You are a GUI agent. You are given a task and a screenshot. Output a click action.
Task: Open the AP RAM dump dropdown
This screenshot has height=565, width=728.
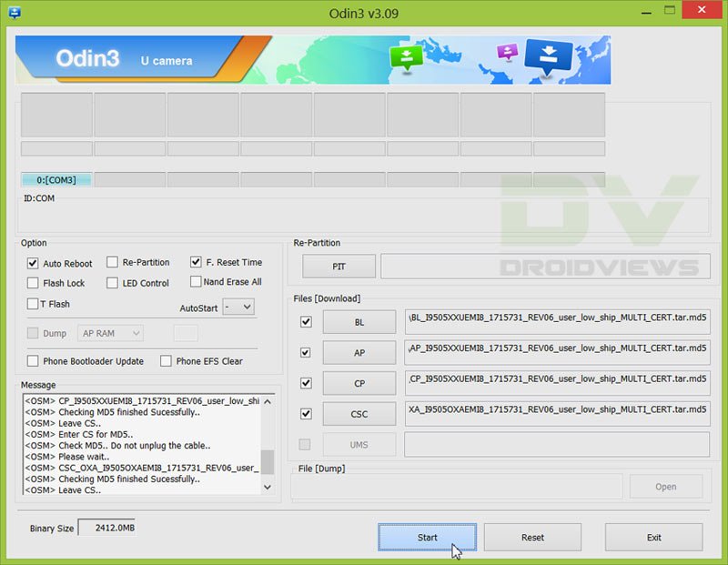click(110, 333)
